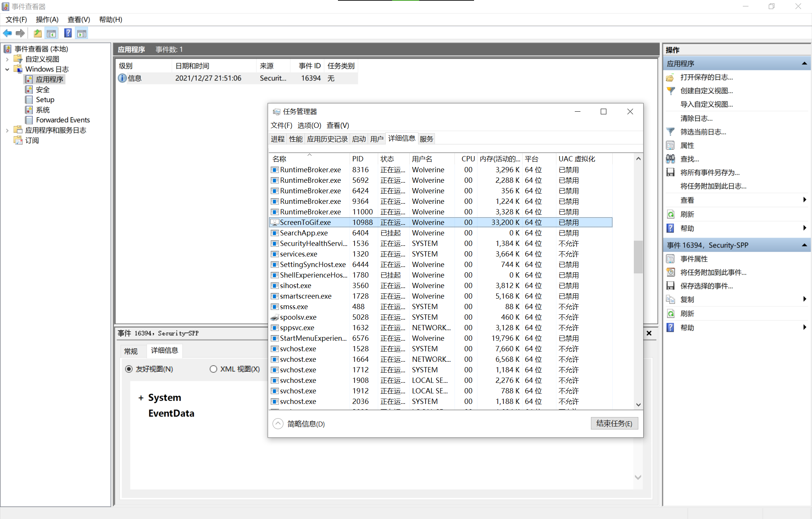Click the forward arrow toolbar icon
The image size is (812, 519).
click(20, 33)
